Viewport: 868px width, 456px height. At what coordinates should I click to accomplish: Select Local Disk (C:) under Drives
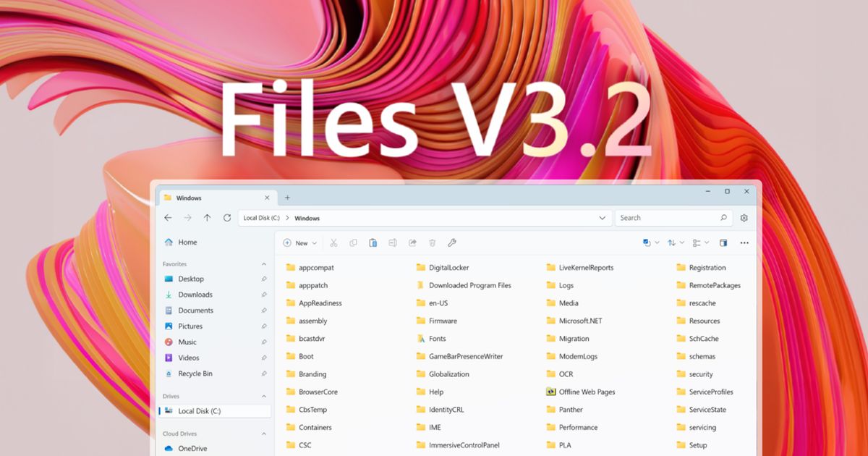click(214, 411)
